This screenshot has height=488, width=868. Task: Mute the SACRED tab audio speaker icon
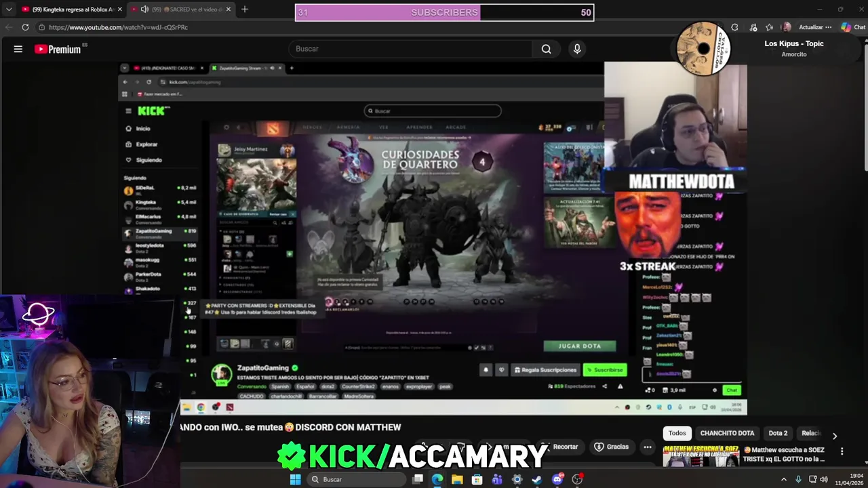(x=144, y=9)
